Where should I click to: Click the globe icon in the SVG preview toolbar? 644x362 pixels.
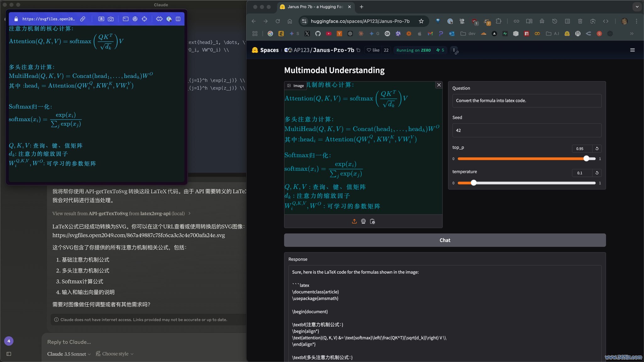tap(135, 19)
